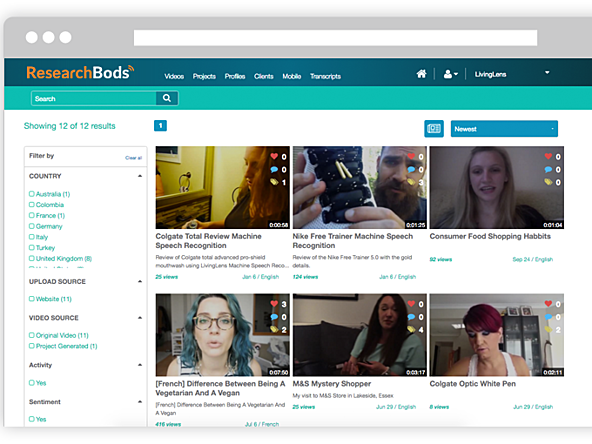Collapse the Activity filter section
Screen dimensions: 592x444
140,365
